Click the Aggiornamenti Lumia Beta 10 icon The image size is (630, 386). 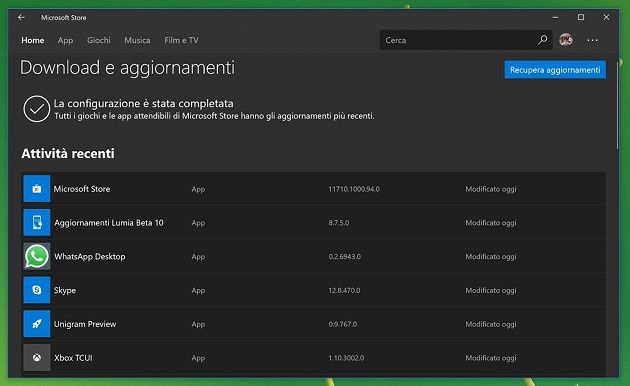[37, 222]
